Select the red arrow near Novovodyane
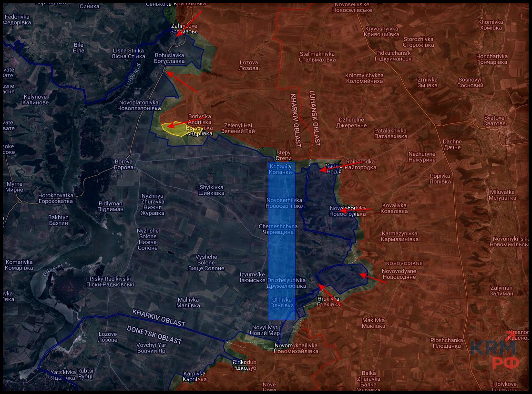The height and width of the screenshot is (394, 532). [x=373, y=279]
